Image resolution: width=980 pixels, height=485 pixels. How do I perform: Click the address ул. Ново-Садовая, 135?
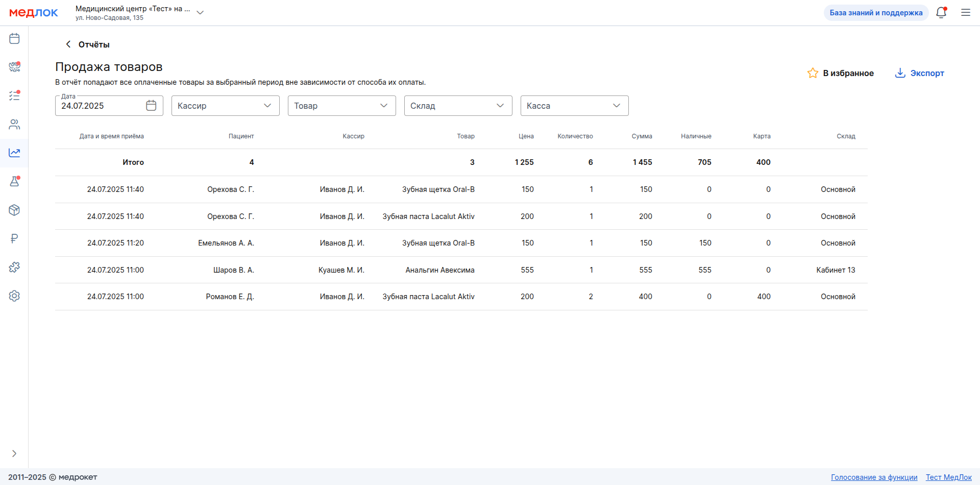[110, 18]
